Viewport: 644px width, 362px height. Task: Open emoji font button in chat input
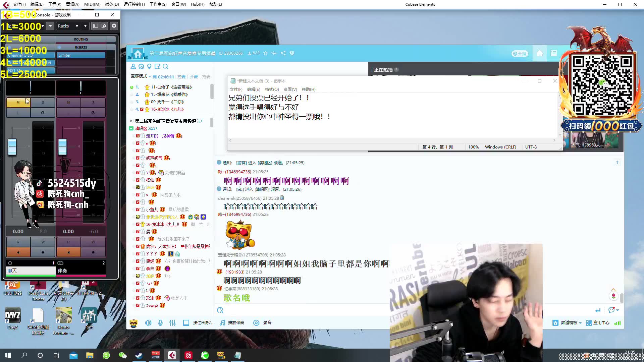[x=220, y=310]
